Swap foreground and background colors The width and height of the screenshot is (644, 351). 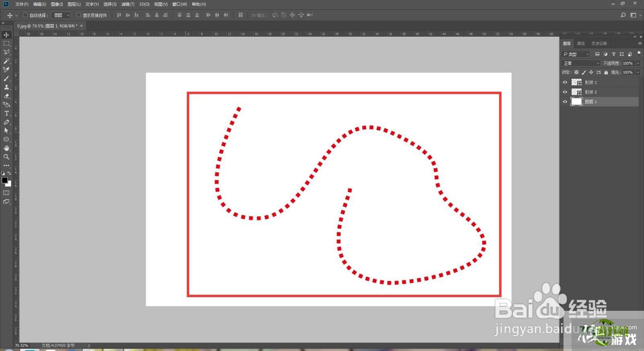coord(9,173)
